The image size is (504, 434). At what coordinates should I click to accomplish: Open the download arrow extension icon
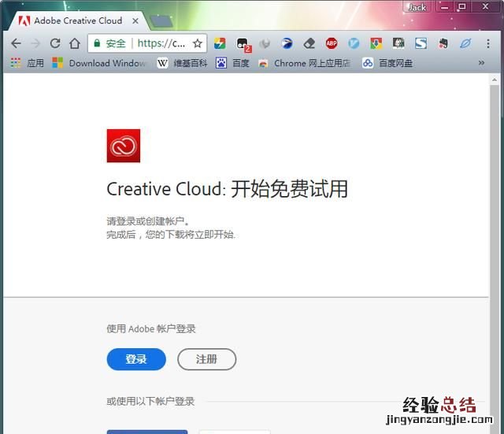376,43
